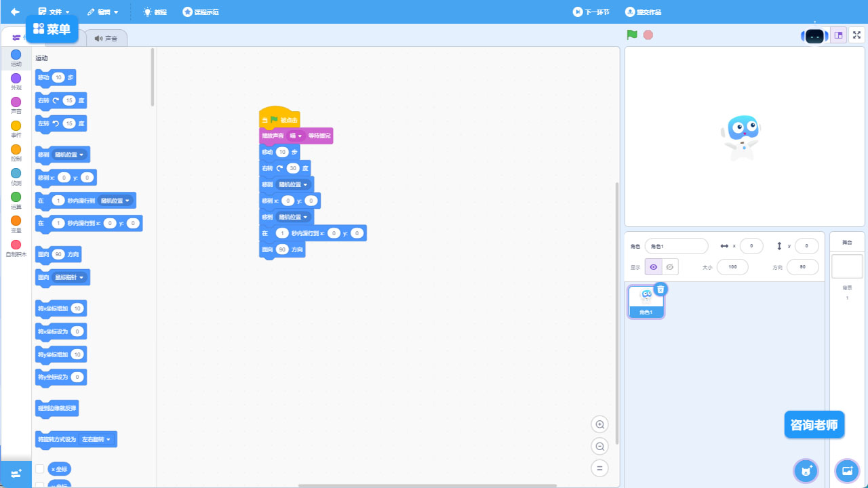Select the 外观 (Looks) block category
This screenshot has height=488, width=868.
coord(16,82)
